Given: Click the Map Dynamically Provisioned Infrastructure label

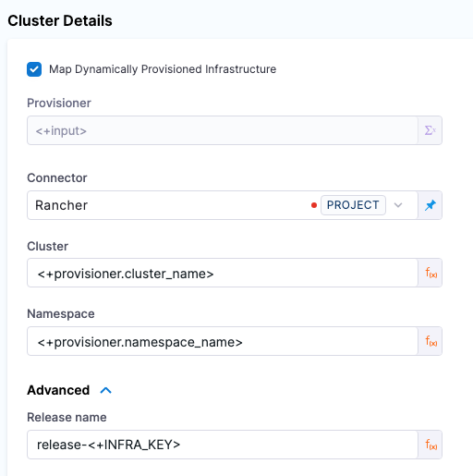Looking at the screenshot, I should (163, 69).
